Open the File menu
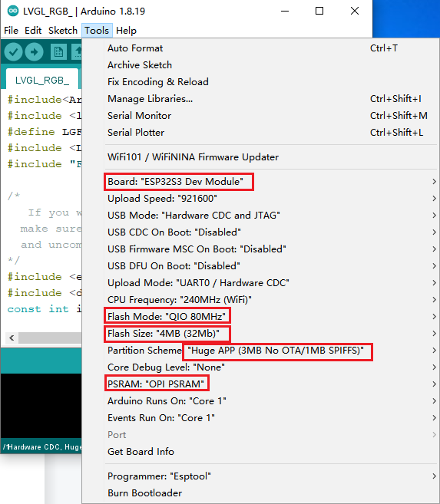 pos(11,31)
